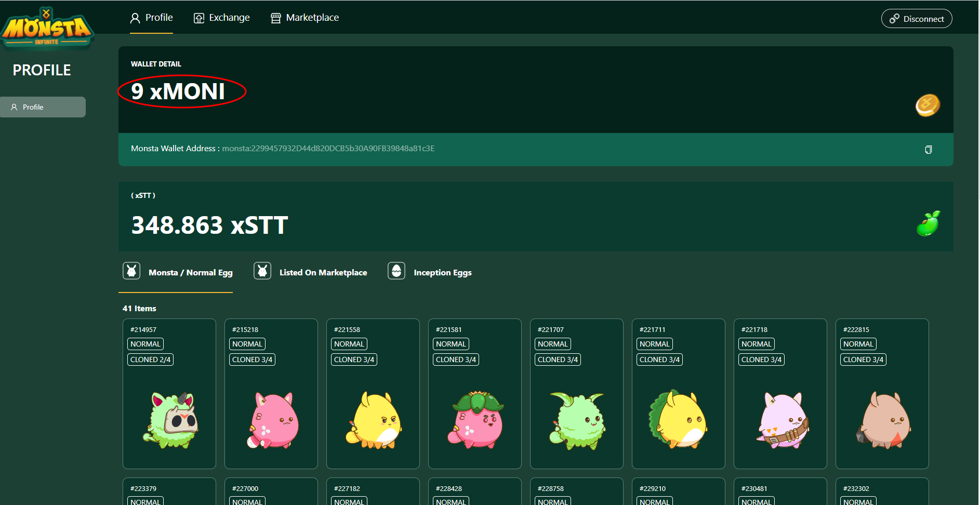980x505 pixels.
Task: Open the card #230481
Action: 780,491
